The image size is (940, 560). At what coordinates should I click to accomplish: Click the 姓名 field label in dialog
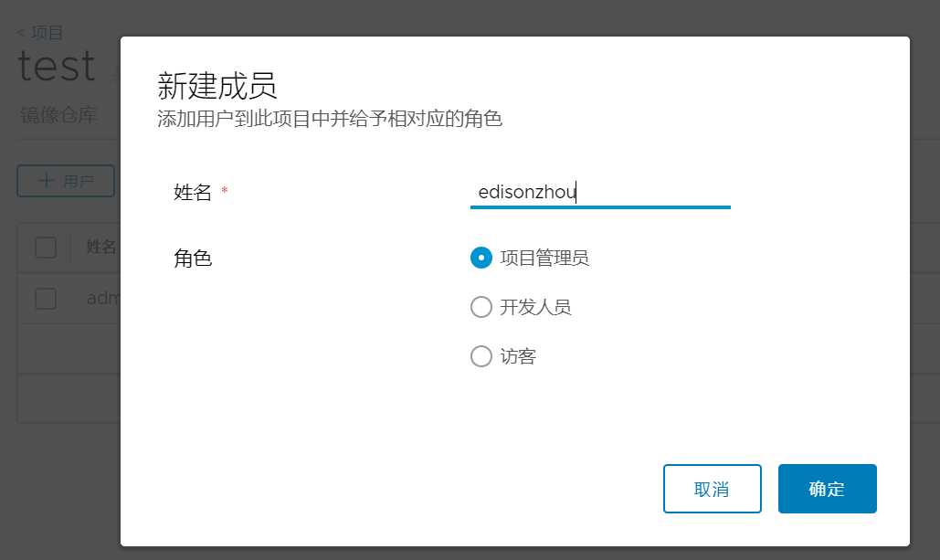pos(193,193)
